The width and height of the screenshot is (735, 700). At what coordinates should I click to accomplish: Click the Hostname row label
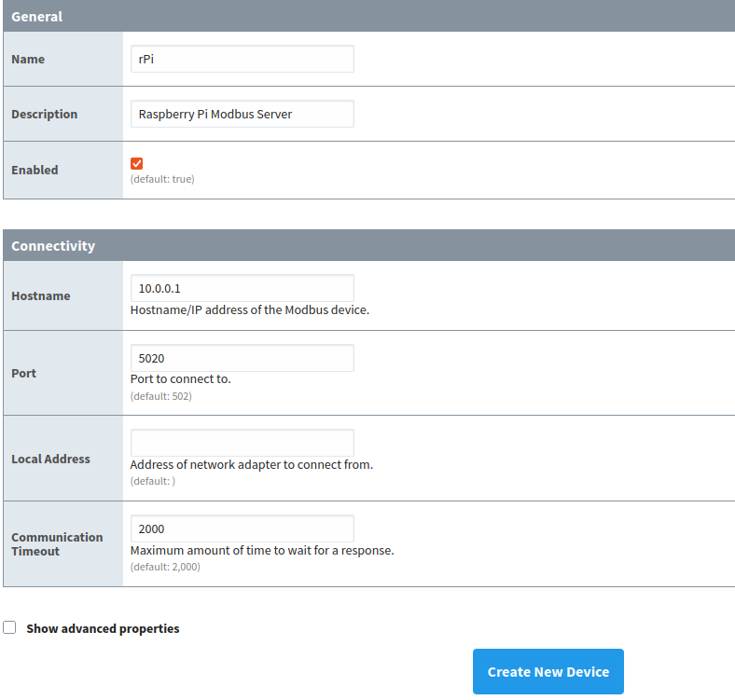tap(40, 295)
